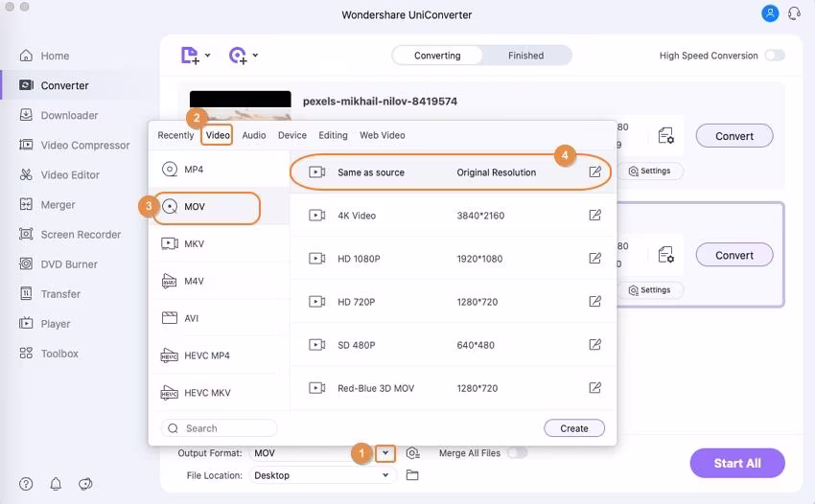Open the DVD Burner section
Image resolution: width=815 pixels, height=504 pixels.
click(58, 263)
